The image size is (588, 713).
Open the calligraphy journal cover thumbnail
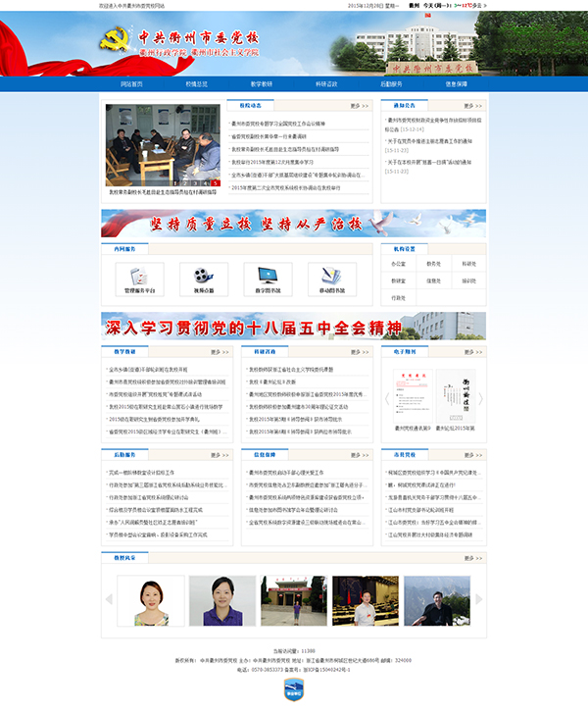click(456, 396)
